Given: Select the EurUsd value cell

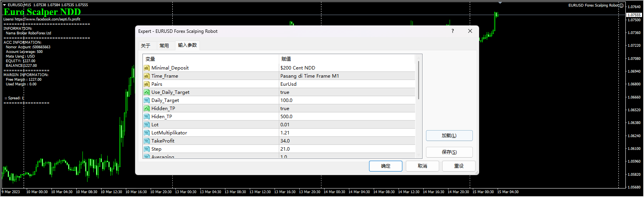Looking at the screenshot, I should pos(347,84).
